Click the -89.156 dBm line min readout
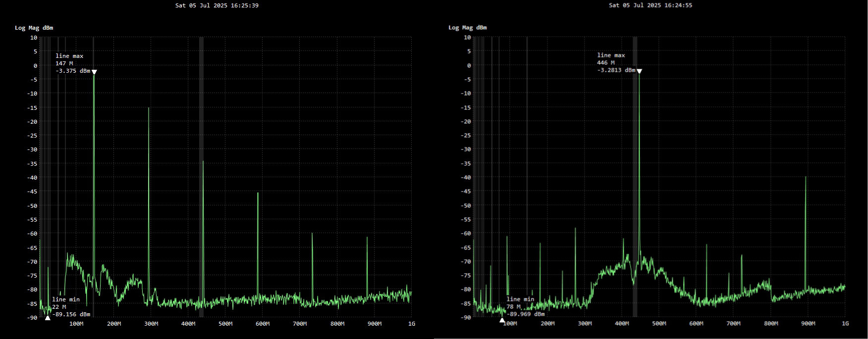Image resolution: width=868 pixels, height=339 pixels. pos(71,314)
